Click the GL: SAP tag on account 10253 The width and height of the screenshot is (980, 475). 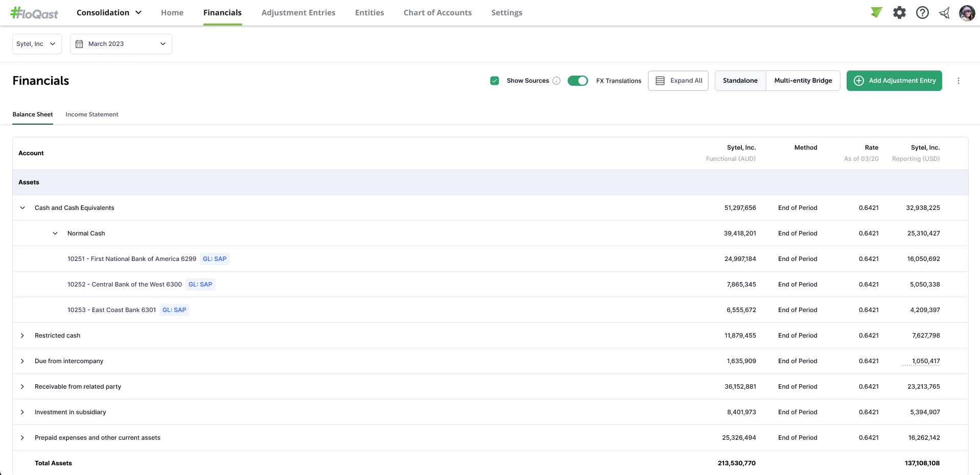(174, 310)
